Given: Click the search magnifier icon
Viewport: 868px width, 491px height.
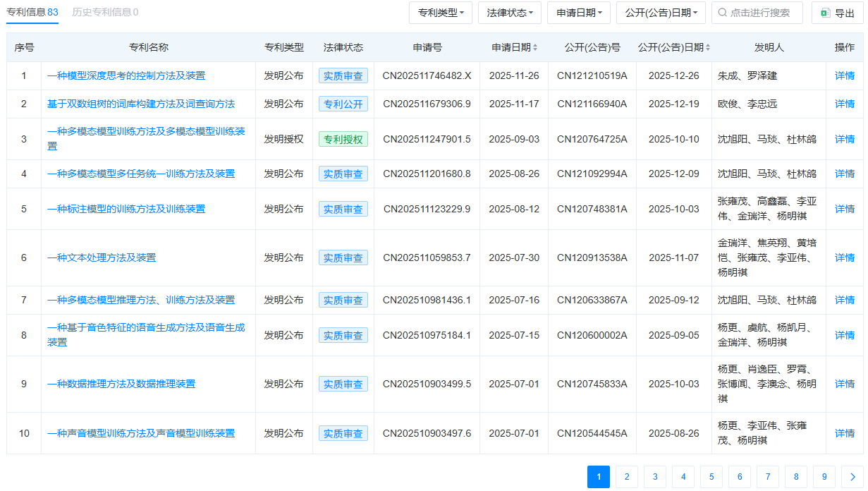Looking at the screenshot, I should 723,13.
